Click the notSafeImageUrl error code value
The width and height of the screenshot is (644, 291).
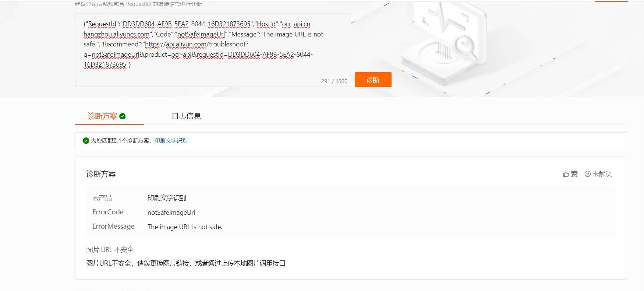[171, 213]
